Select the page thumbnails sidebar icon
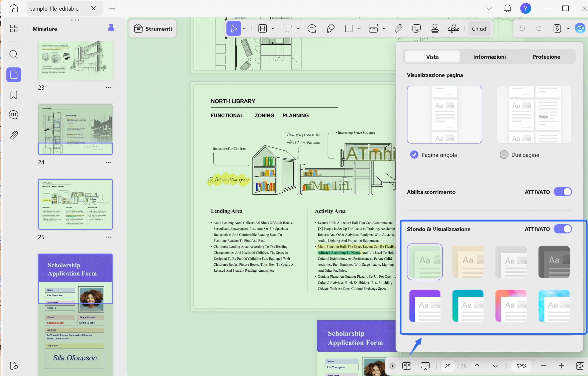The height and width of the screenshot is (376, 588). click(x=14, y=75)
